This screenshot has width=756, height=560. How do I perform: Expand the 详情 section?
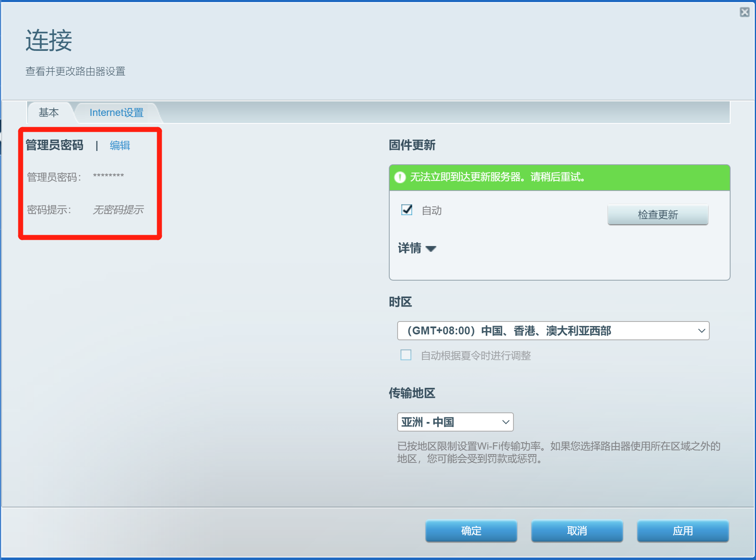click(417, 248)
